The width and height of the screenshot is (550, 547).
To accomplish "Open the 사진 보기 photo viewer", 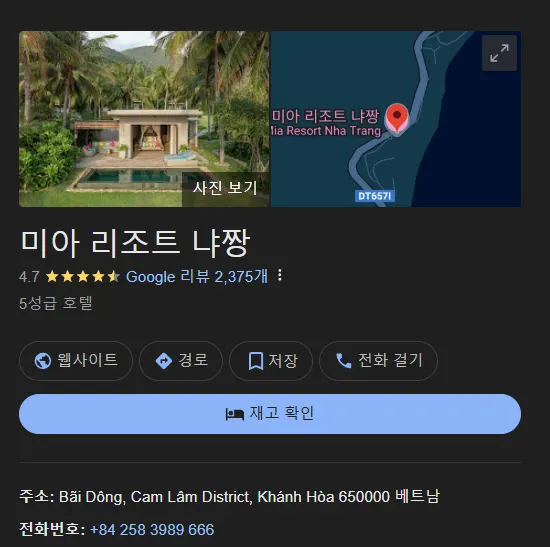I will pos(225,188).
